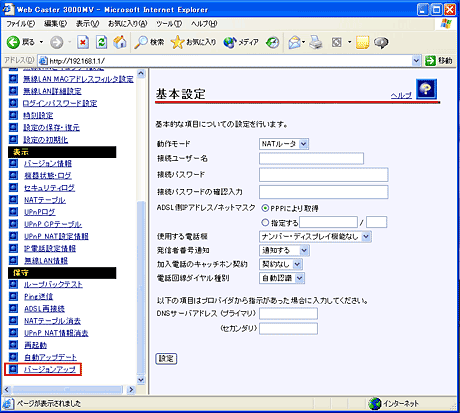Click icon beside 設定の初期化 link

click(13, 139)
